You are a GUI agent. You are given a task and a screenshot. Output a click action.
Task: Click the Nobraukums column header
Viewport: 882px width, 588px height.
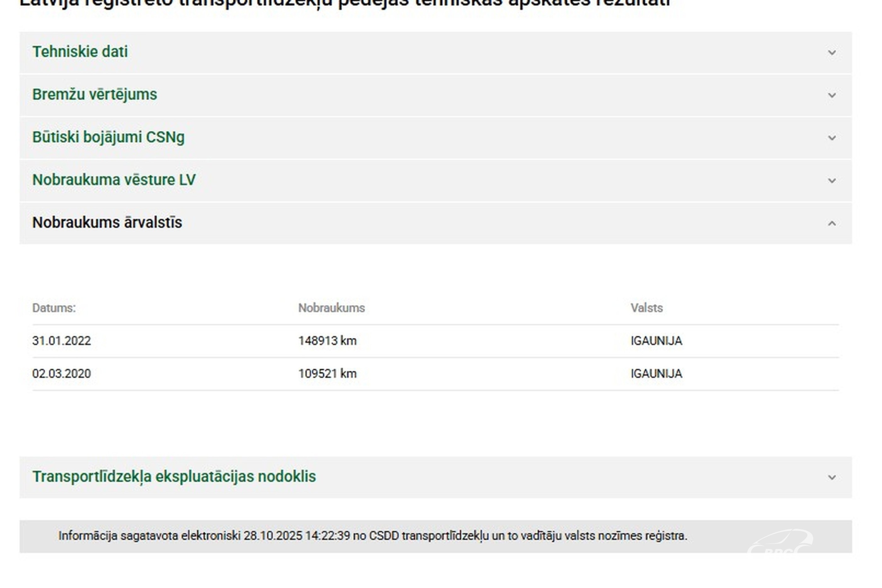[331, 308]
